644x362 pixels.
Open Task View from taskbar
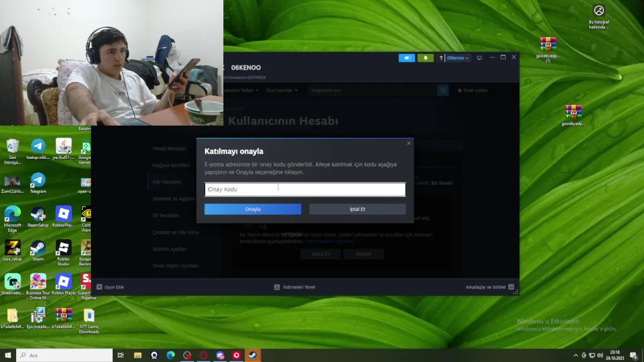click(x=121, y=355)
